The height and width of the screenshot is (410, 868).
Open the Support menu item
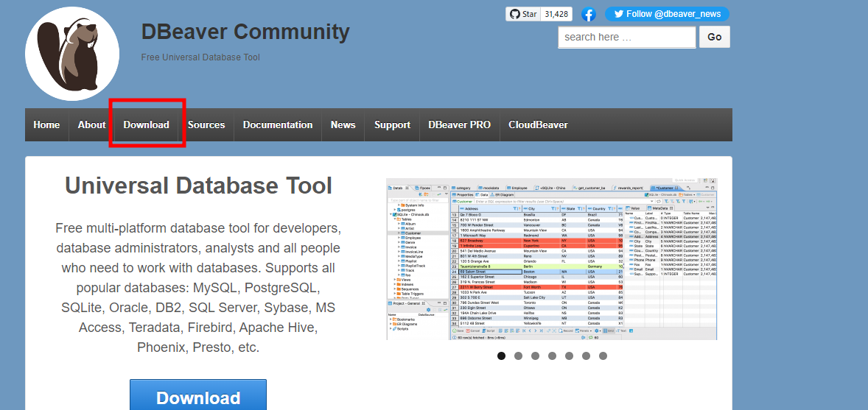(x=392, y=125)
